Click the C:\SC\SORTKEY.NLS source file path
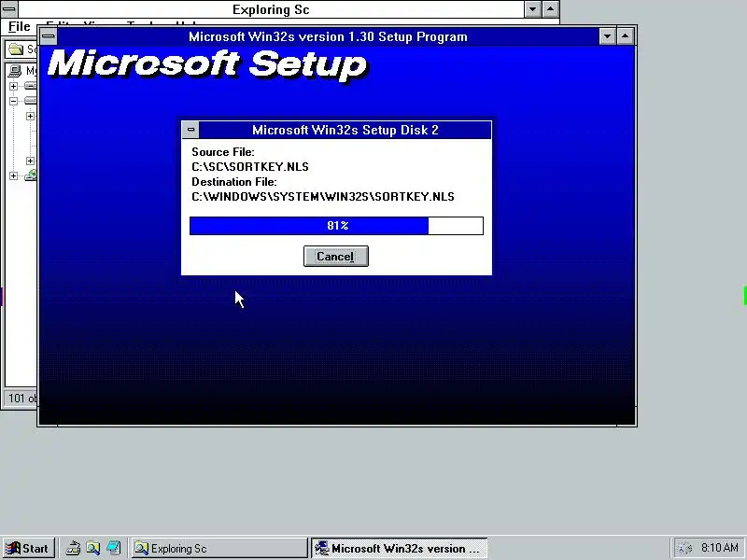The height and width of the screenshot is (560, 747). pyautogui.click(x=250, y=167)
